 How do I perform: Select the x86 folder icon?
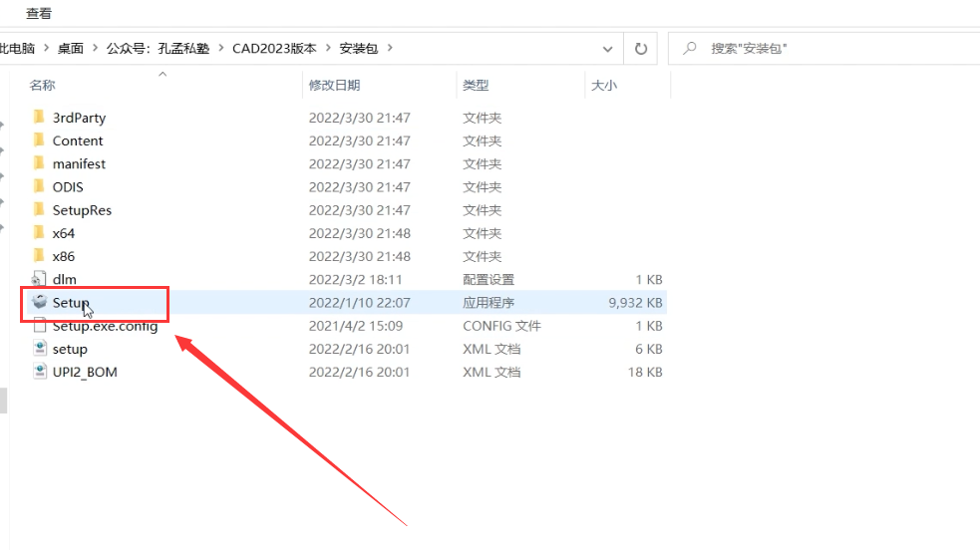[x=39, y=256]
